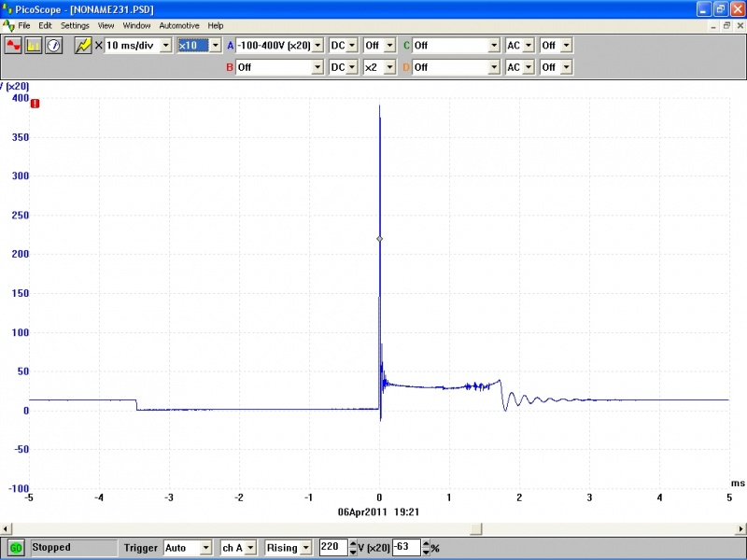The image size is (747, 560).
Task: Click the spectrum analyzer icon
Action: (x=34, y=45)
